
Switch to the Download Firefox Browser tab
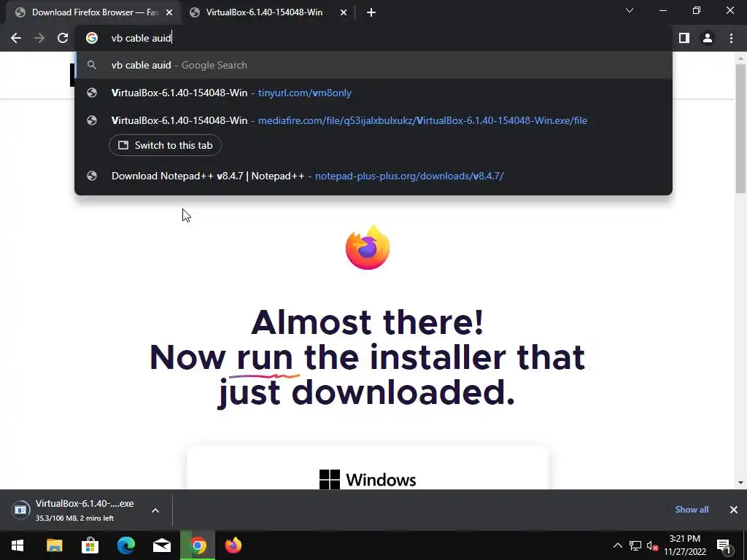pos(93,12)
